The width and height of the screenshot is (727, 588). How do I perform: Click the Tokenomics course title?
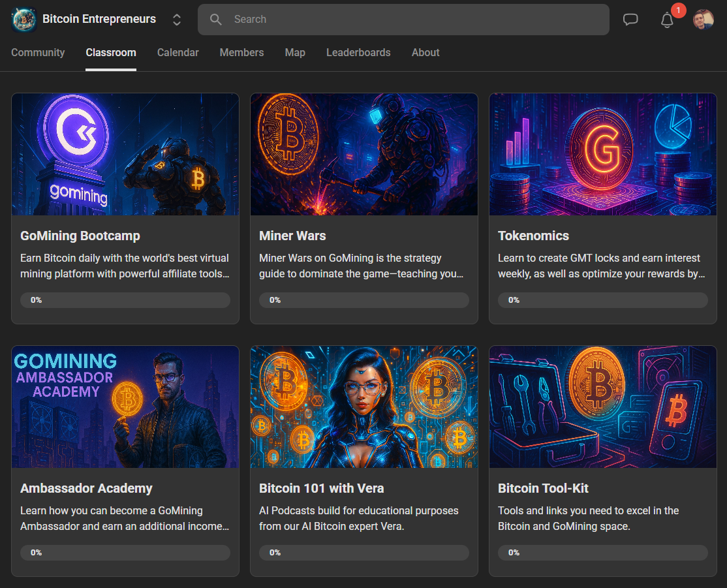tap(533, 236)
